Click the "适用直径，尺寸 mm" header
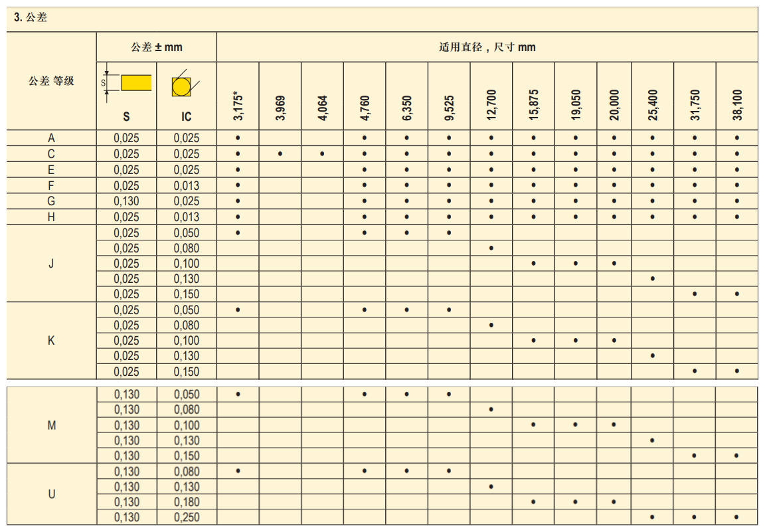Viewport: 765px width, 532px height. click(487, 47)
